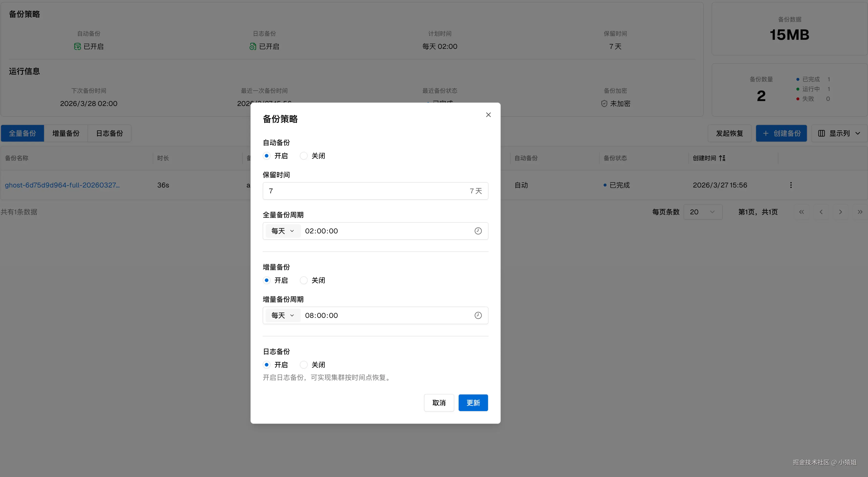Select 关闭 under 日志备份
Viewport: 868px width, 477px height.
304,365
